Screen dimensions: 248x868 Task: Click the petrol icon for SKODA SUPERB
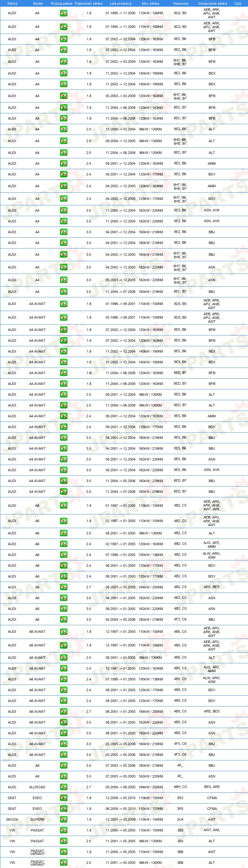click(x=64, y=819)
